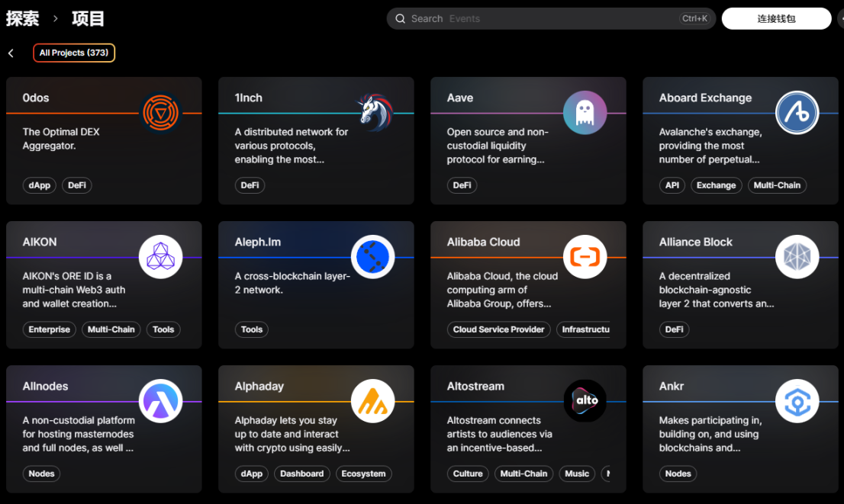The image size is (844, 504).
Task: Click the magnifier icon in the search bar
Action: [x=401, y=19]
